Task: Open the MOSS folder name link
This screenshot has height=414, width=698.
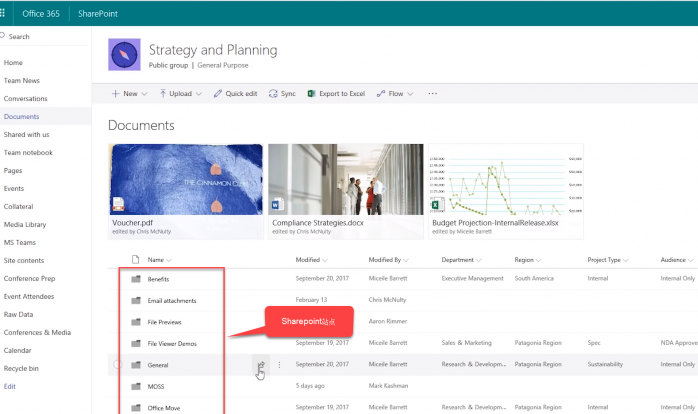Action: (156, 386)
